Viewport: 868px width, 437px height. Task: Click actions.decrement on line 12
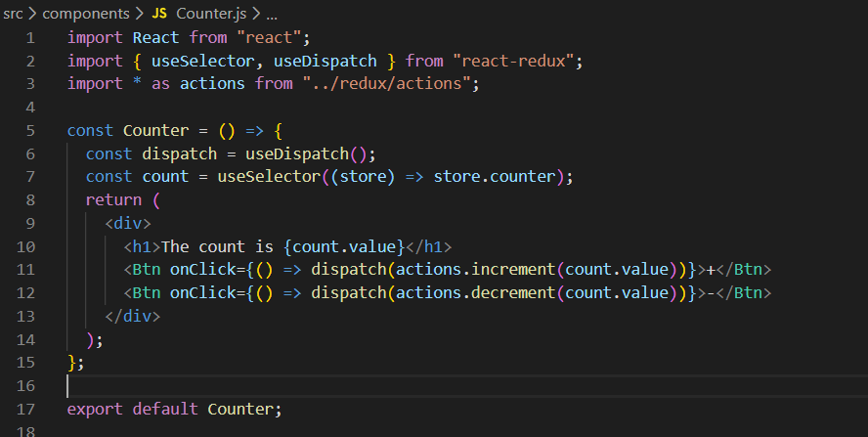point(475,293)
